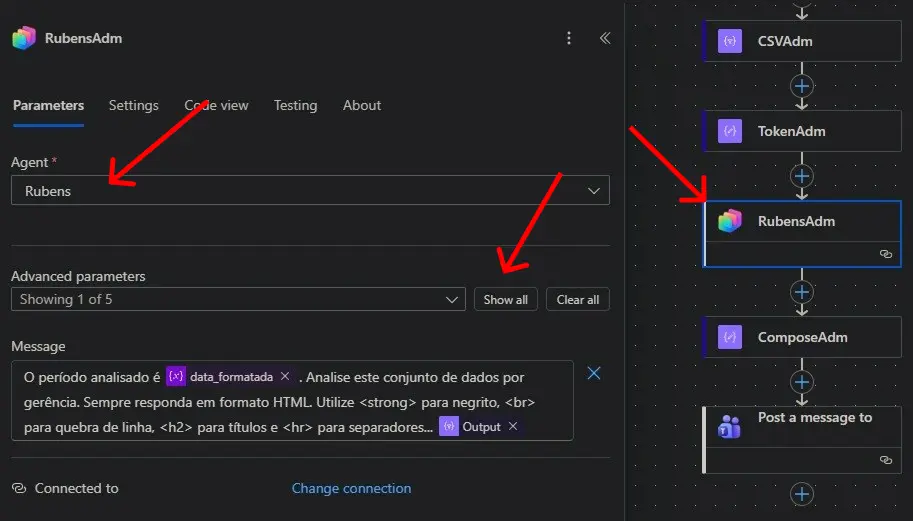Add a step after RubensAdm
This screenshot has width=913, height=521.
(x=802, y=292)
